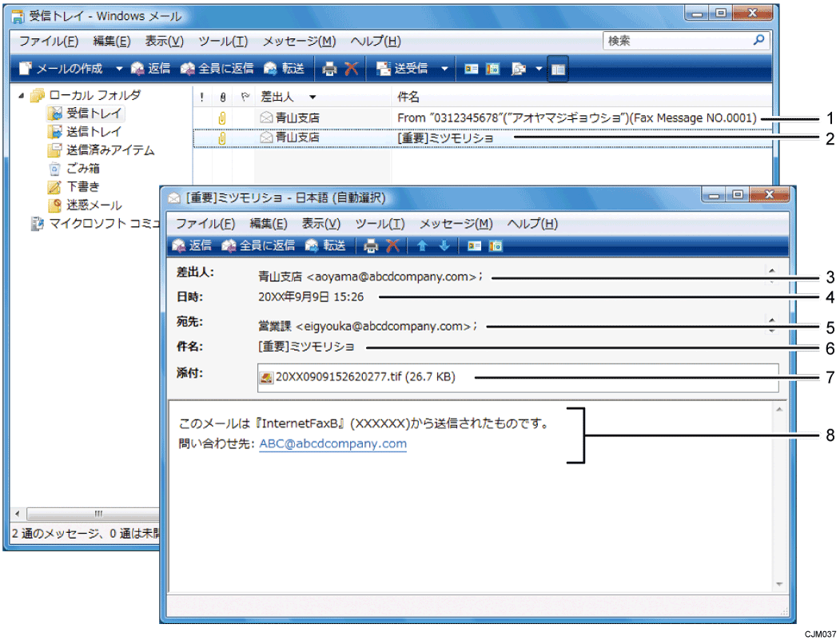Open the メールの作成 dropdown arrow
Viewport: 840px width, 640px height.
click(x=119, y=69)
